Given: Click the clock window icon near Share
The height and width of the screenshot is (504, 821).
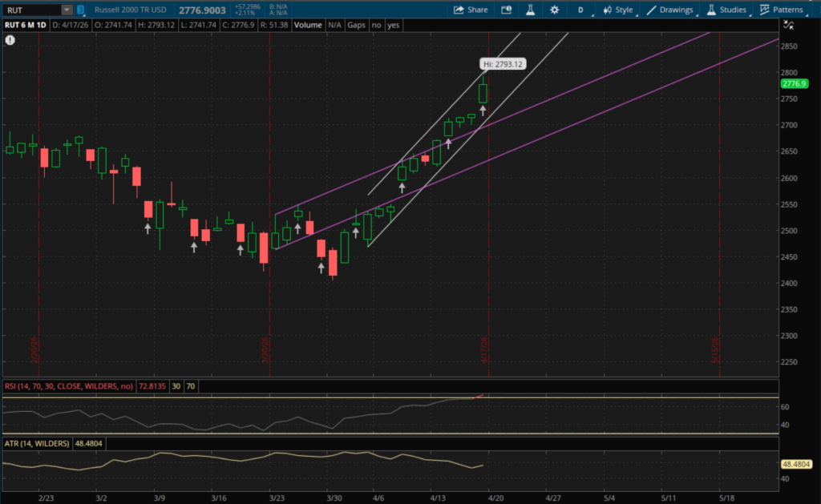Looking at the screenshot, I should point(505,10).
